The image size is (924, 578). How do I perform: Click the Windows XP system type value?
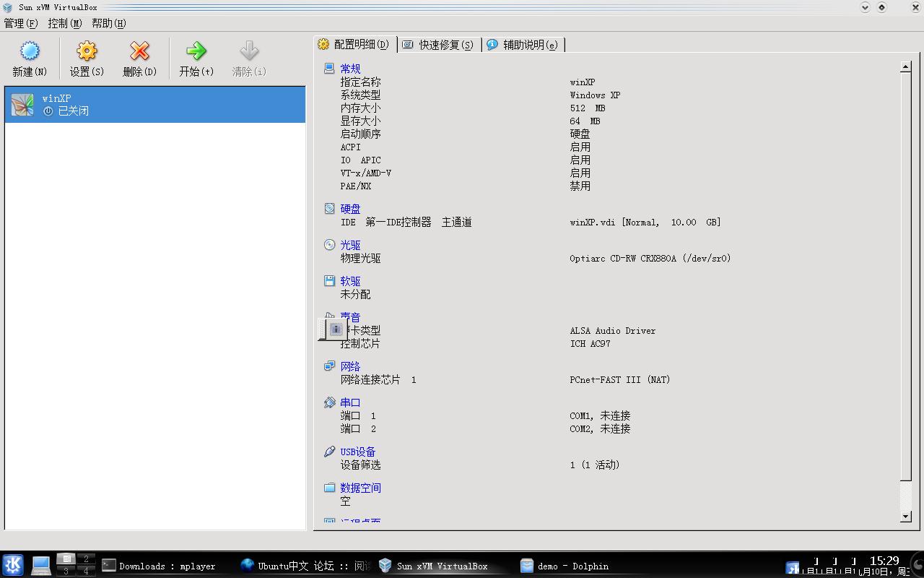pyautogui.click(x=595, y=95)
